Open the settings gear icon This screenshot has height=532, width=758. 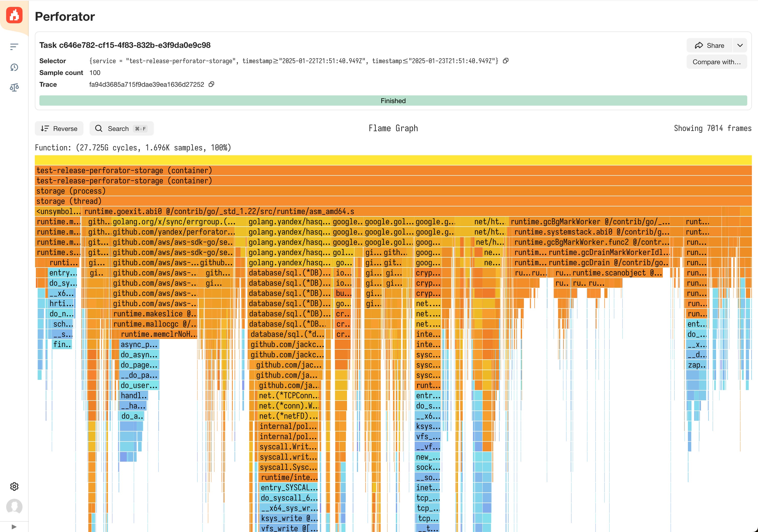[x=14, y=486]
